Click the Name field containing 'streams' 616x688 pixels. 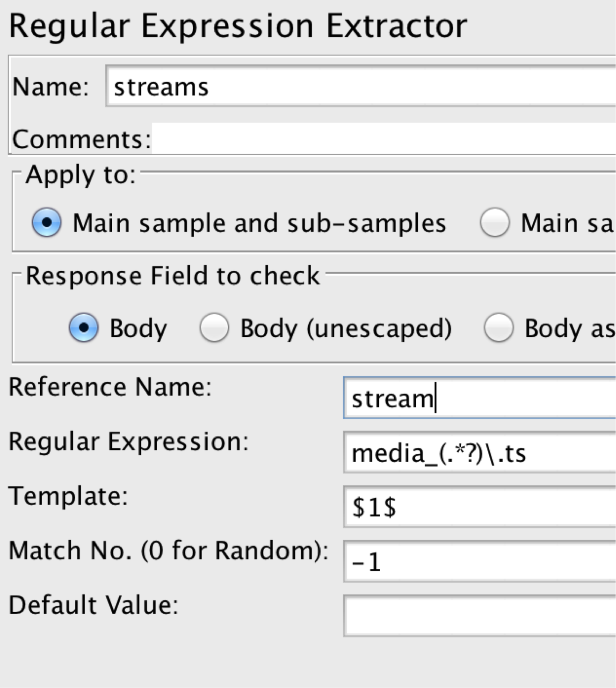coord(360,87)
